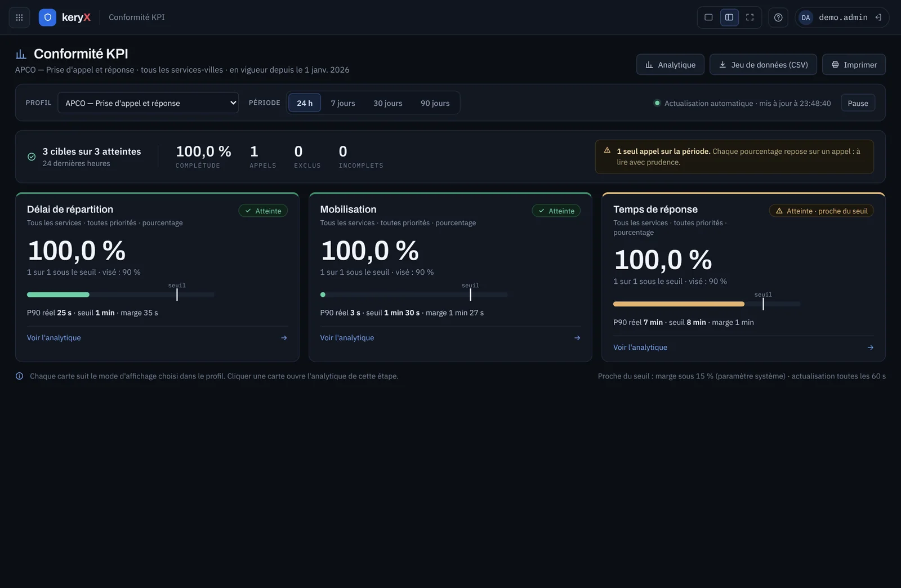Image resolution: width=901 pixels, height=588 pixels.
Task: Log out using the exit icon
Action: tap(878, 17)
